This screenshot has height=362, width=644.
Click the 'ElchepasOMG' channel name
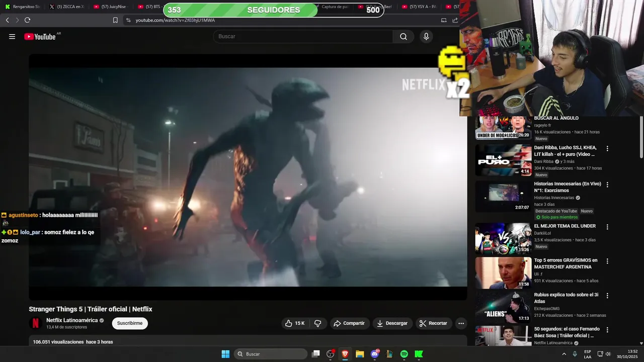(x=547, y=309)
